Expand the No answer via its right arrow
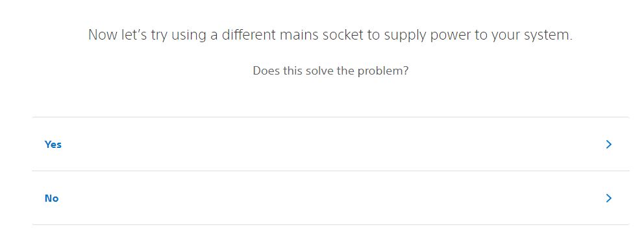 [x=609, y=198]
